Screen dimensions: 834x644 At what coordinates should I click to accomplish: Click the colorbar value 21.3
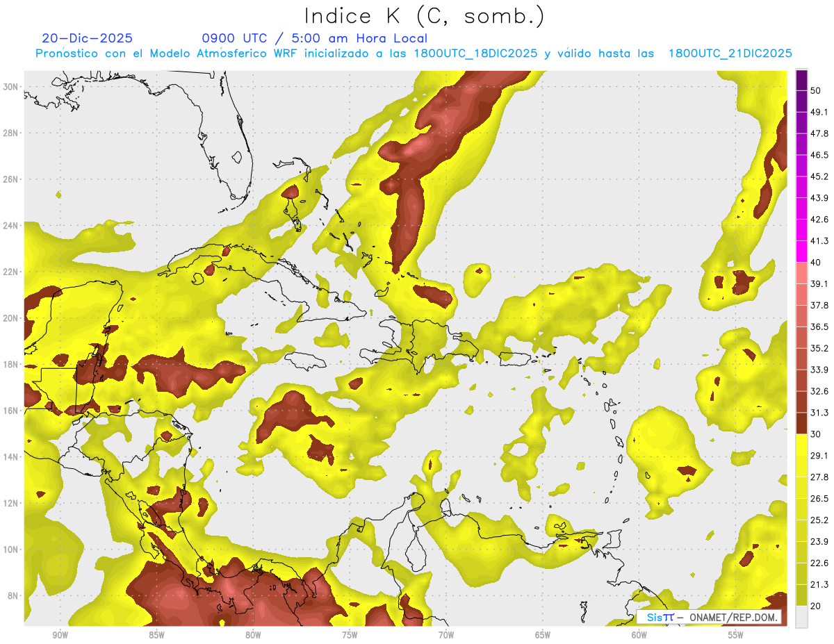(x=819, y=584)
